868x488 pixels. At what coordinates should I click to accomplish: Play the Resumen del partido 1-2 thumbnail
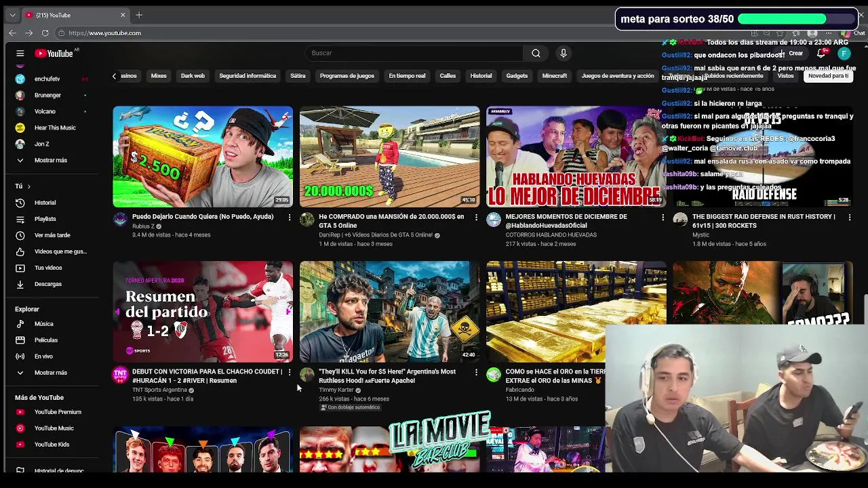[203, 312]
